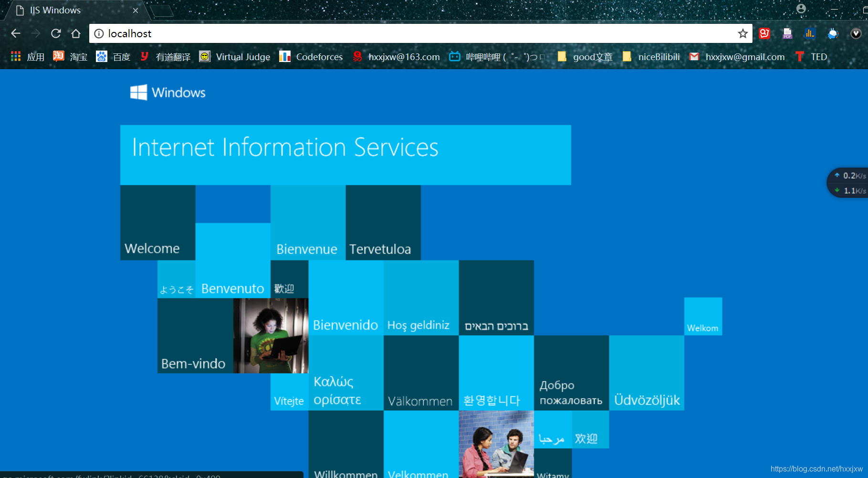This screenshot has height=478, width=868.
Task: Open the 百度 bookmark
Action: click(x=113, y=57)
